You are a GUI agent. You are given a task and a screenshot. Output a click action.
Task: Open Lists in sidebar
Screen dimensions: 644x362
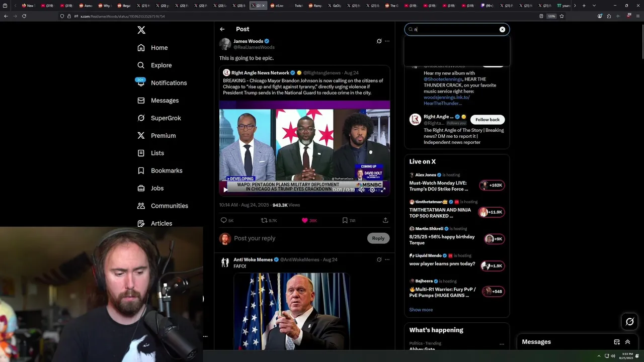point(150,153)
